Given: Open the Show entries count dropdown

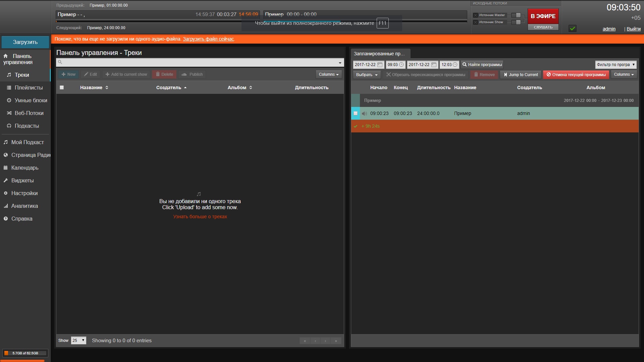Looking at the screenshot, I should [78, 341].
